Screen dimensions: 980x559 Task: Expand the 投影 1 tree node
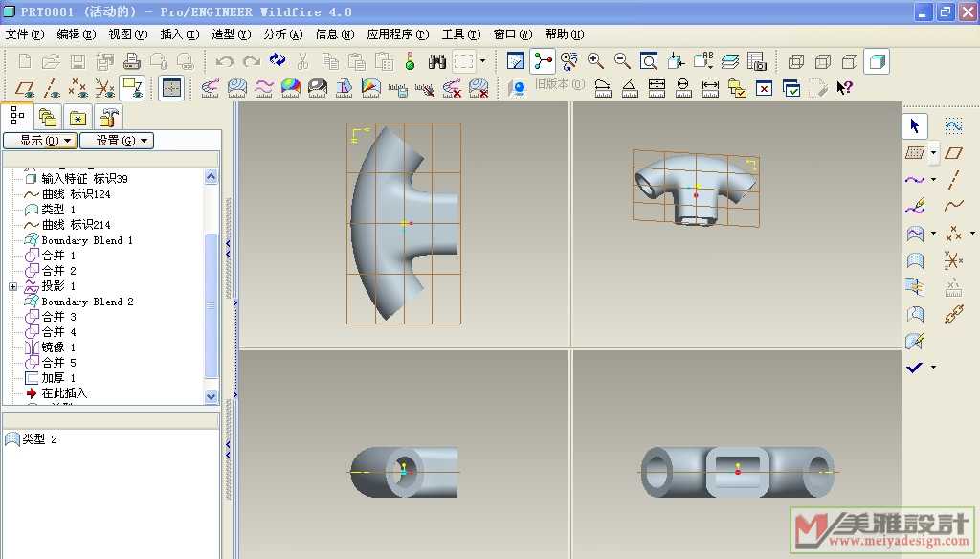pyautogui.click(x=12, y=286)
